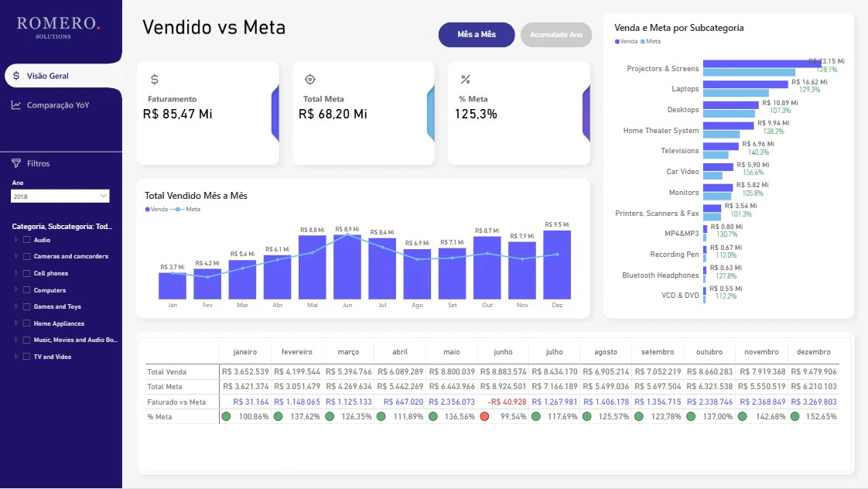Expand the Cell phones tree node
Image resolution: width=868 pixels, height=489 pixels.
tap(16, 273)
